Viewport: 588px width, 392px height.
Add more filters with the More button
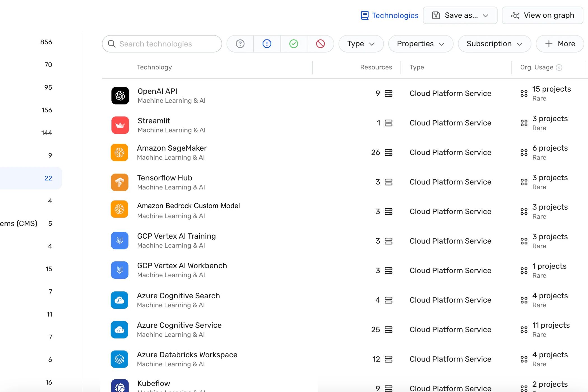(560, 44)
